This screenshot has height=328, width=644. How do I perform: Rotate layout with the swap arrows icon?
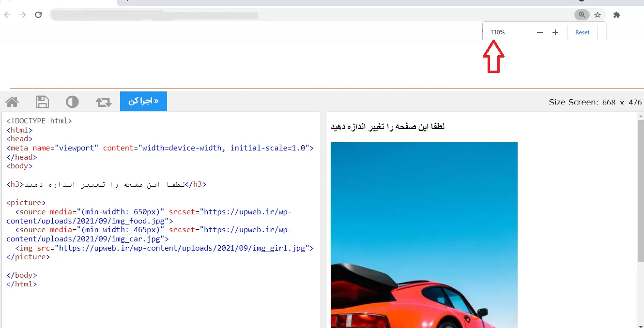[104, 102]
